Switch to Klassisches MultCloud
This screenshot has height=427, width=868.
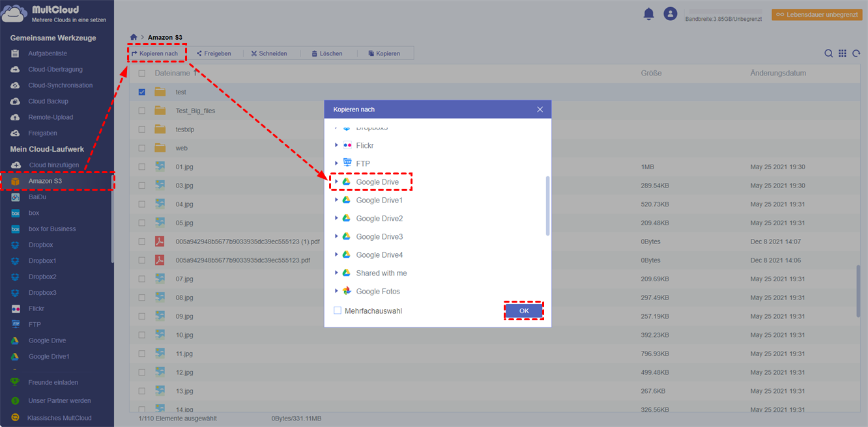pos(59,418)
